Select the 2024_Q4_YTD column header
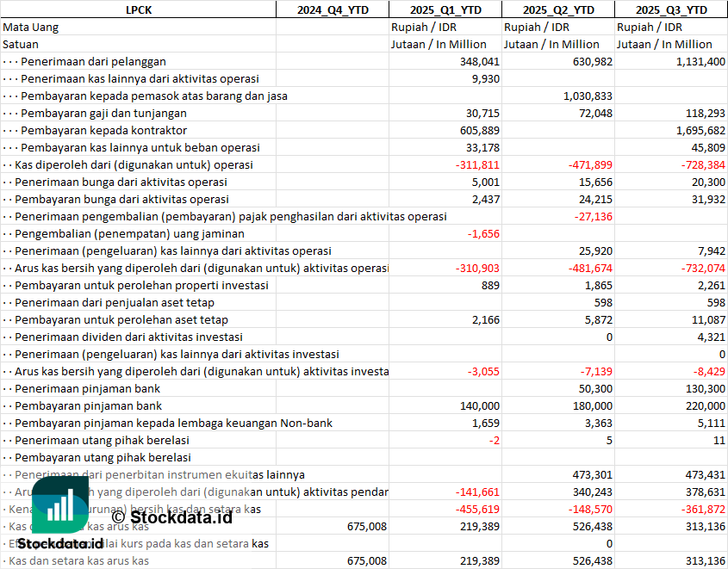 click(x=333, y=9)
